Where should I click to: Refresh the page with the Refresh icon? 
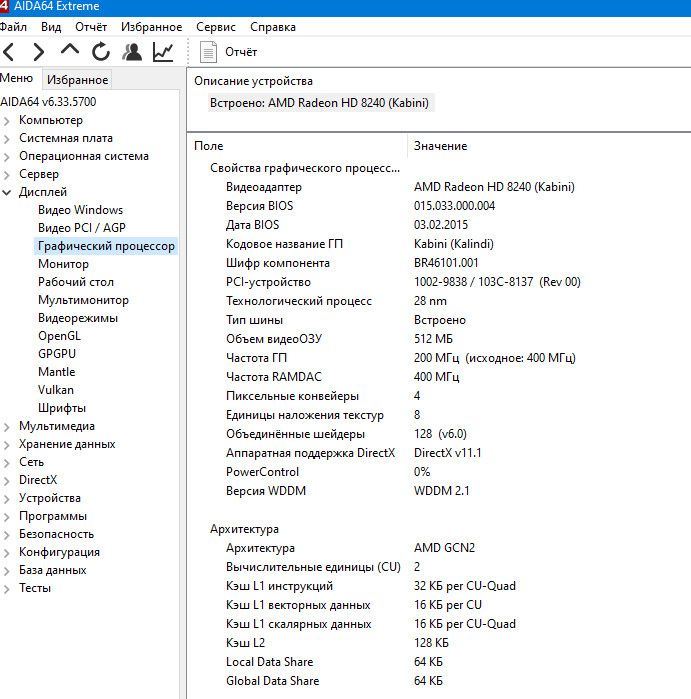tap(101, 52)
